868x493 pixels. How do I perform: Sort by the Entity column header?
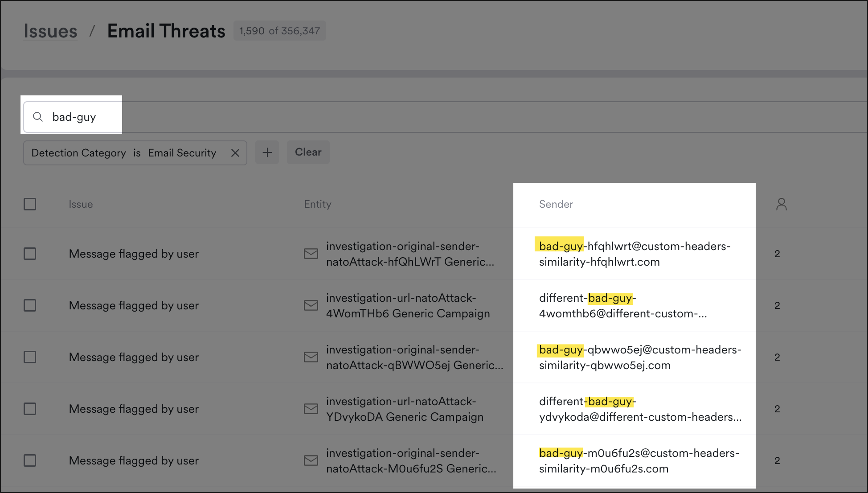coord(318,204)
